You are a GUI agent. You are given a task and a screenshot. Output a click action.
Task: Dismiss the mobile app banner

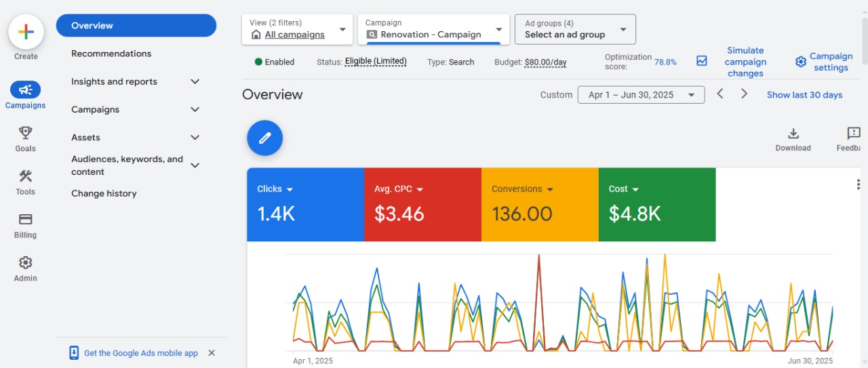pyautogui.click(x=212, y=353)
